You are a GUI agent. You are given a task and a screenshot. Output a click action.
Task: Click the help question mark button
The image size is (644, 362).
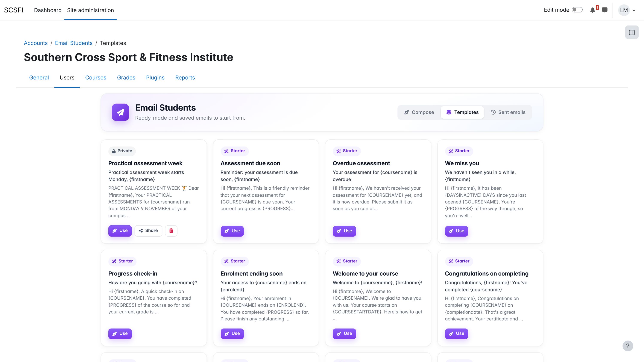click(628, 346)
